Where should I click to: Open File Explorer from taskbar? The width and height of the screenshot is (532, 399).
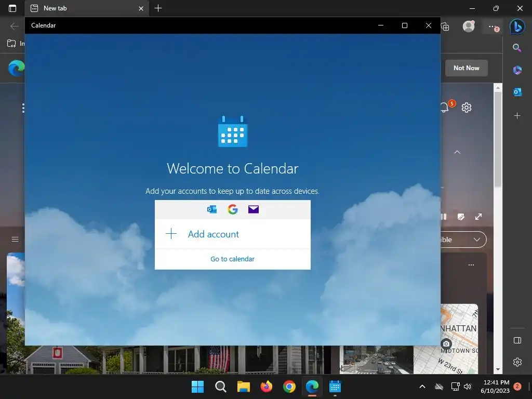click(x=243, y=387)
